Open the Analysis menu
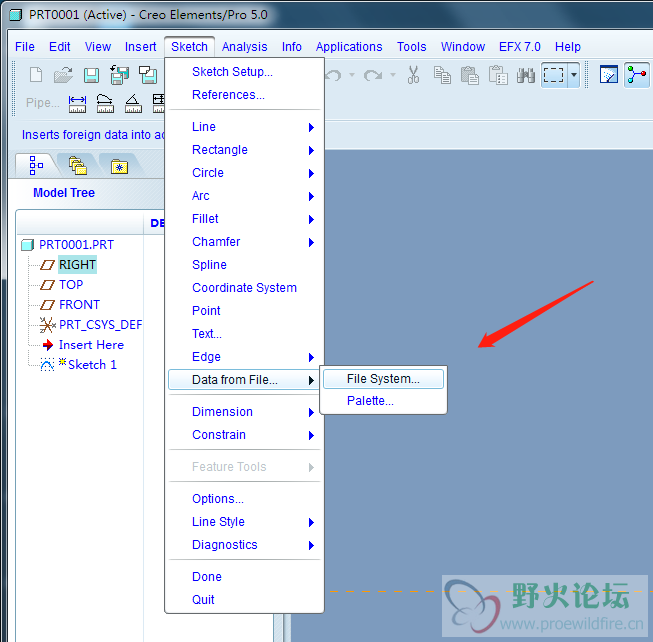The width and height of the screenshot is (653, 642). [244, 47]
